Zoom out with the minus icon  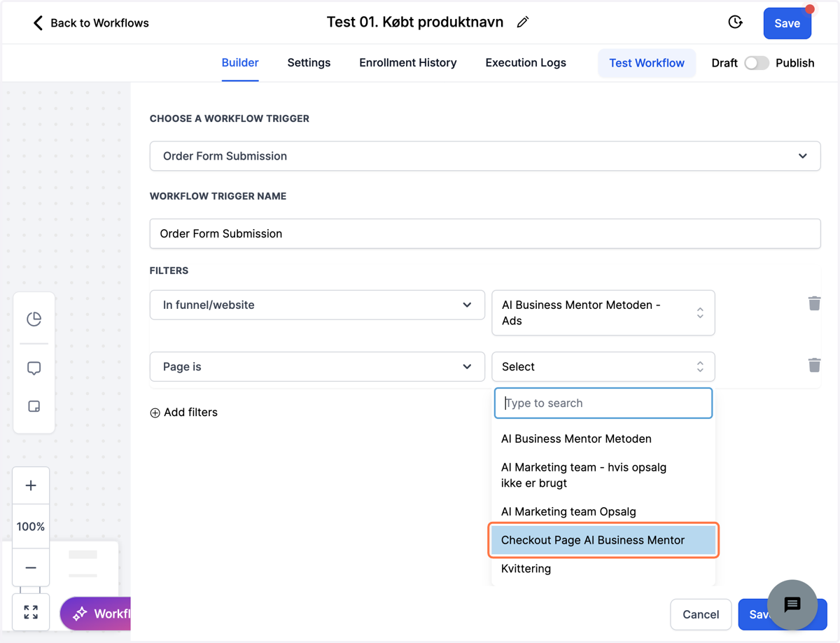(31, 567)
